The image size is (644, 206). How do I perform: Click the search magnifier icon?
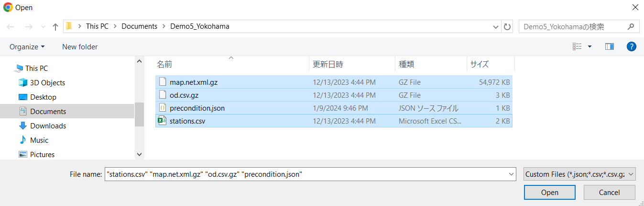point(631,27)
